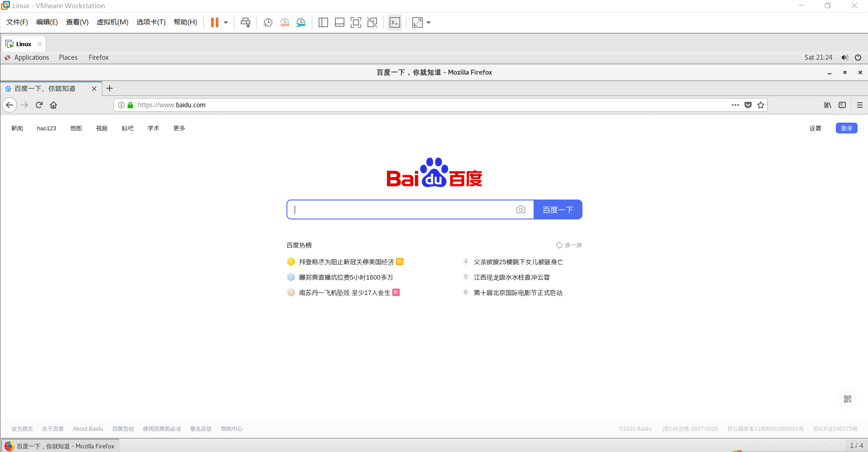Click the power icon in the GNOME panel
This screenshot has width=868, height=452.
pyautogui.click(x=858, y=57)
